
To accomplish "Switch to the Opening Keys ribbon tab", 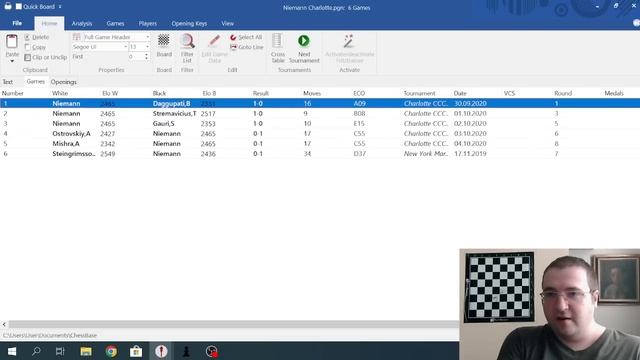I will 189,24.
